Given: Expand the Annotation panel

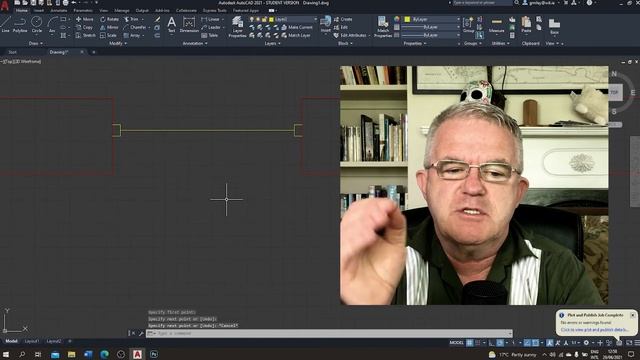Looking at the screenshot, I should 195,43.
